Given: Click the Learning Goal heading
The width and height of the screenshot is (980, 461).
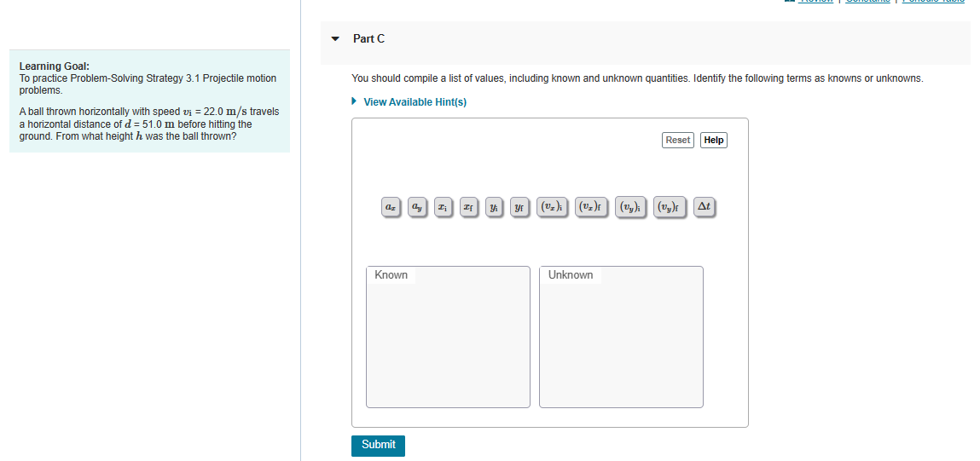Looking at the screenshot, I should pos(55,66).
